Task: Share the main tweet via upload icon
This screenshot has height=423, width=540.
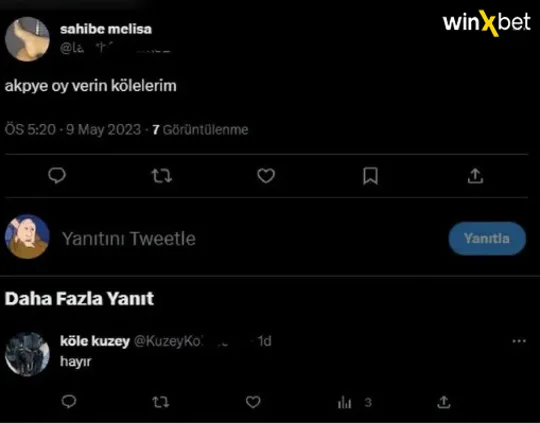Action: tap(475, 176)
